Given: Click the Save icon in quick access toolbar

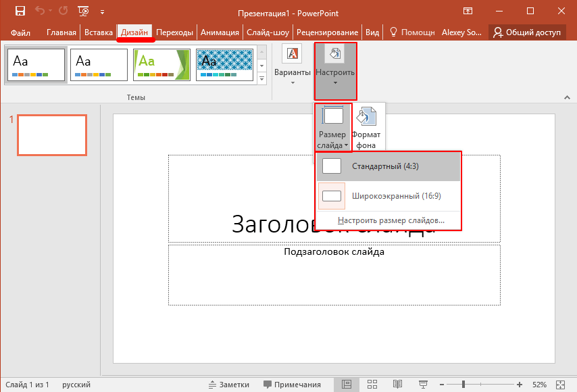Looking at the screenshot, I should pyautogui.click(x=20, y=11).
